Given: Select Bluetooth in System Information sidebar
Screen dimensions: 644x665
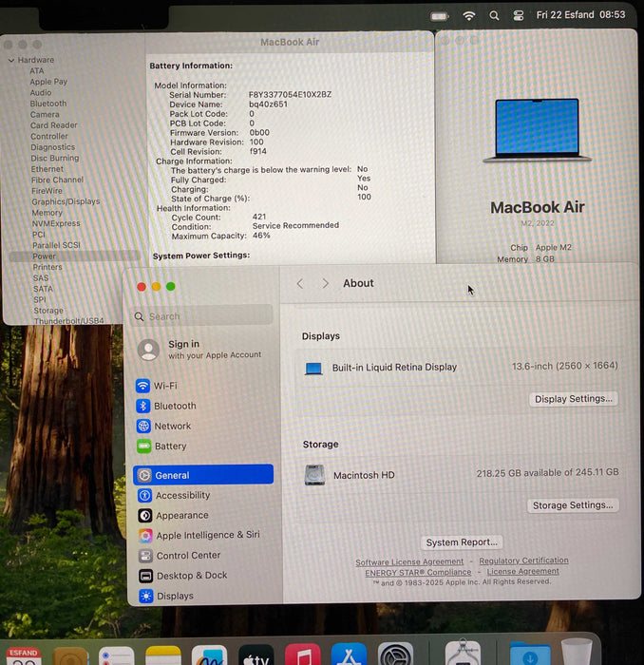Looking at the screenshot, I should click(48, 104).
